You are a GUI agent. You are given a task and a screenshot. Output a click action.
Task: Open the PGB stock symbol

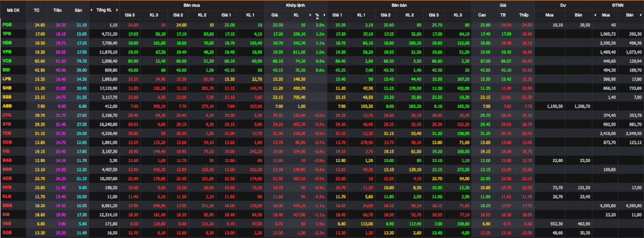[x=6, y=24]
